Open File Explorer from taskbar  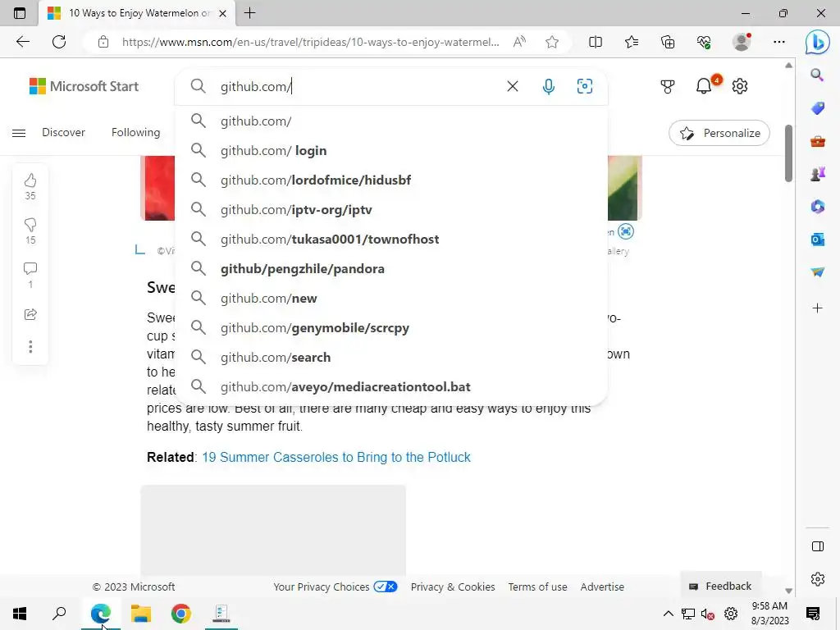(141, 614)
